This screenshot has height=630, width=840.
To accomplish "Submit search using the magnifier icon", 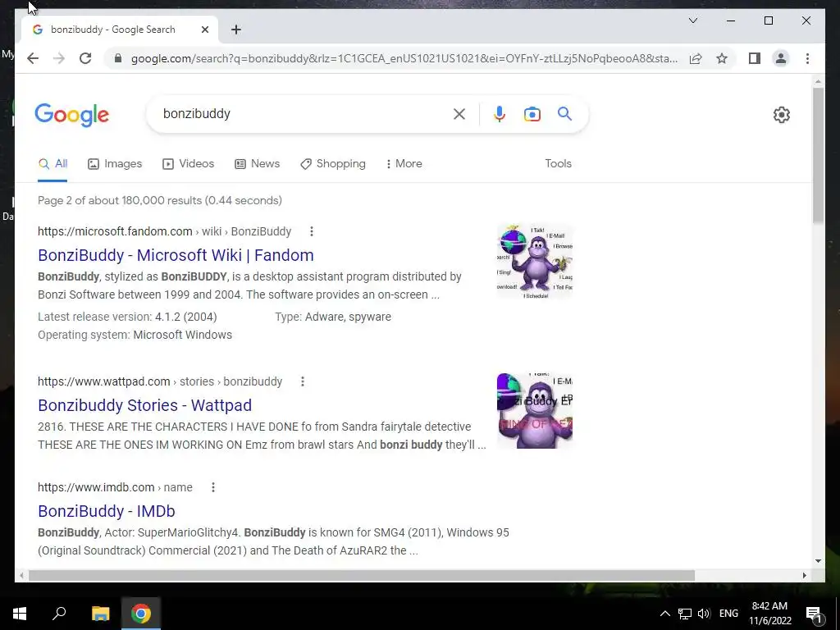I will coord(564,113).
